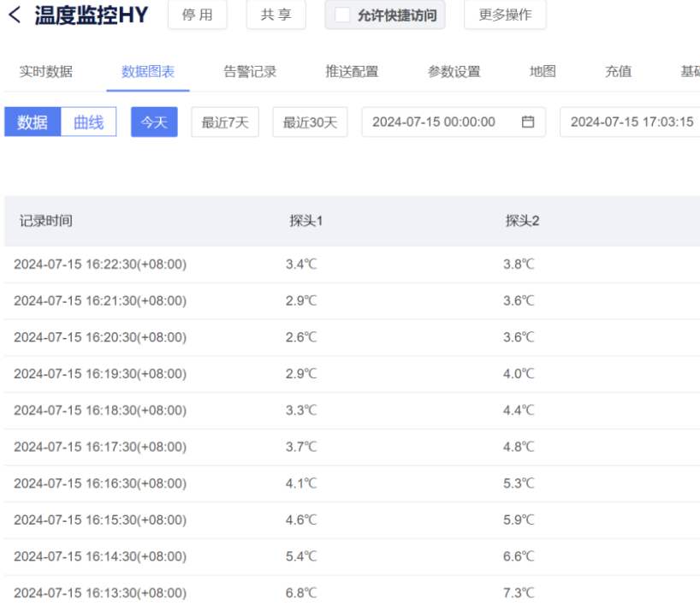The height and width of the screenshot is (606, 700).
Task: Go to the 推送配置 tab
Action: (352, 72)
